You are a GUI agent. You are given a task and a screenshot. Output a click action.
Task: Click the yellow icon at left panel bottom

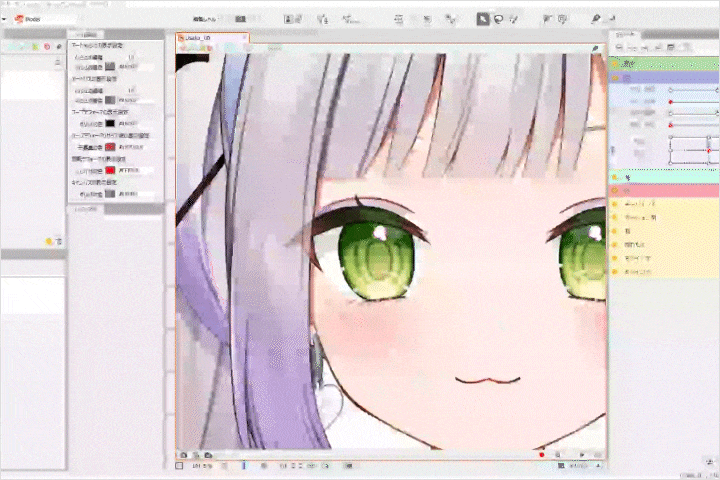click(x=49, y=241)
